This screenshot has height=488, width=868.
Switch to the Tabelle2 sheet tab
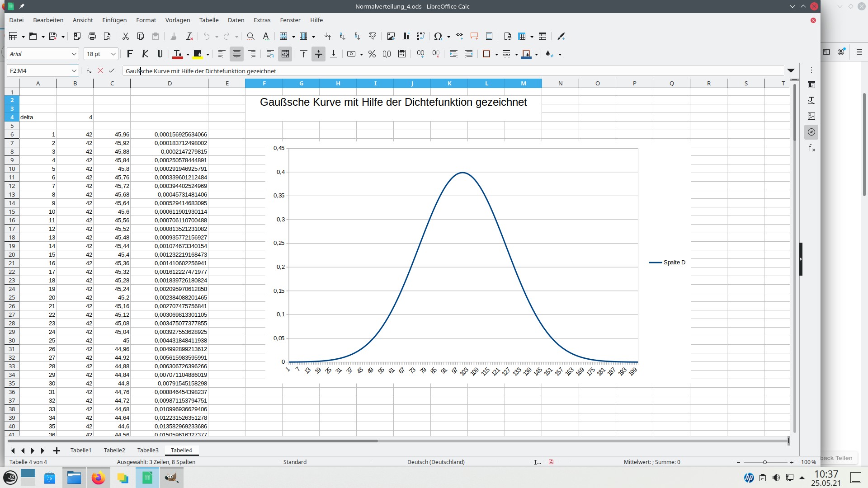click(x=114, y=450)
